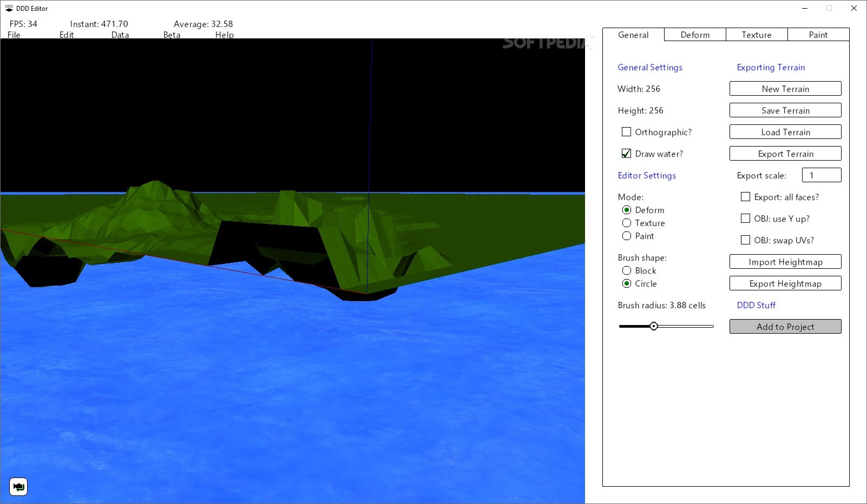Click the 'Average: 32.58' readout
Screen dimensions: 867x504
coord(203,24)
